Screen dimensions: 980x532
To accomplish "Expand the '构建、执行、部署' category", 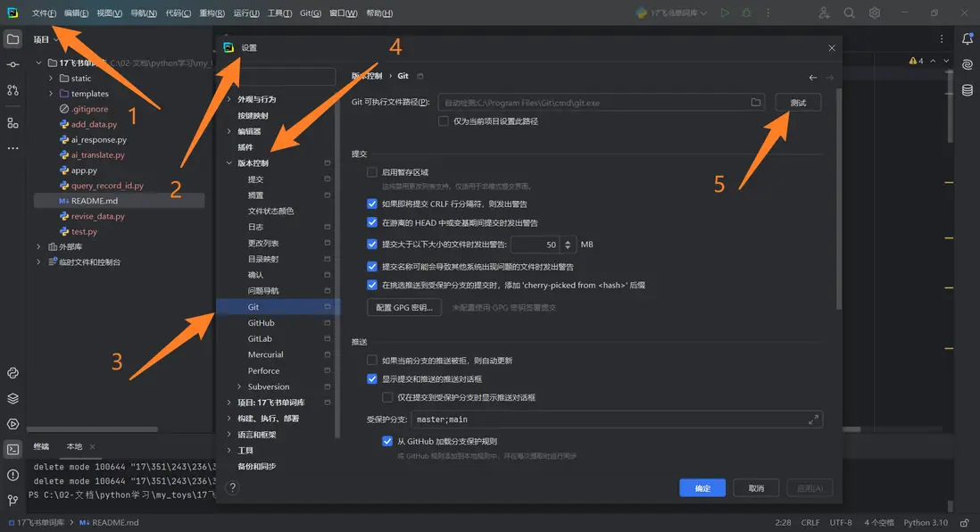I will (x=228, y=419).
